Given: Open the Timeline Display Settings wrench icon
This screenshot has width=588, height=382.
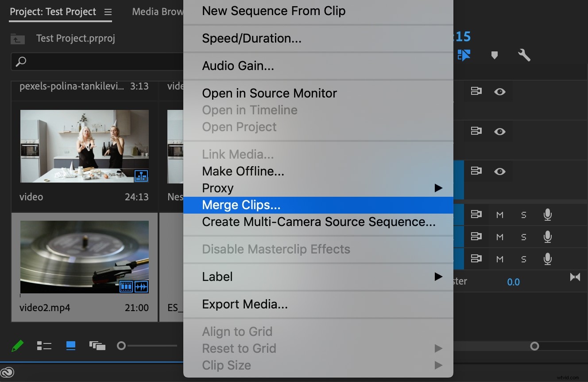Looking at the screenshot, I should [524, 55].
